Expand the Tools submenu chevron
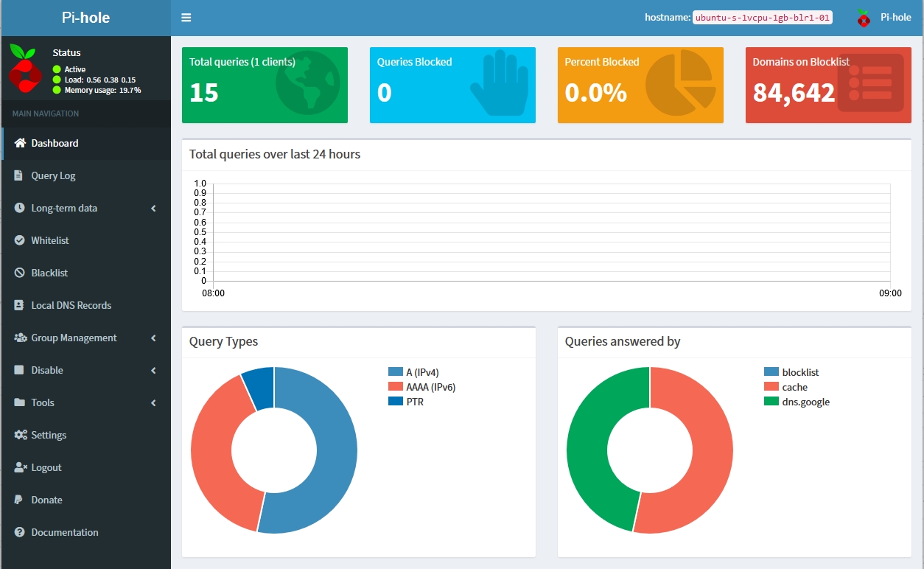 153,403
